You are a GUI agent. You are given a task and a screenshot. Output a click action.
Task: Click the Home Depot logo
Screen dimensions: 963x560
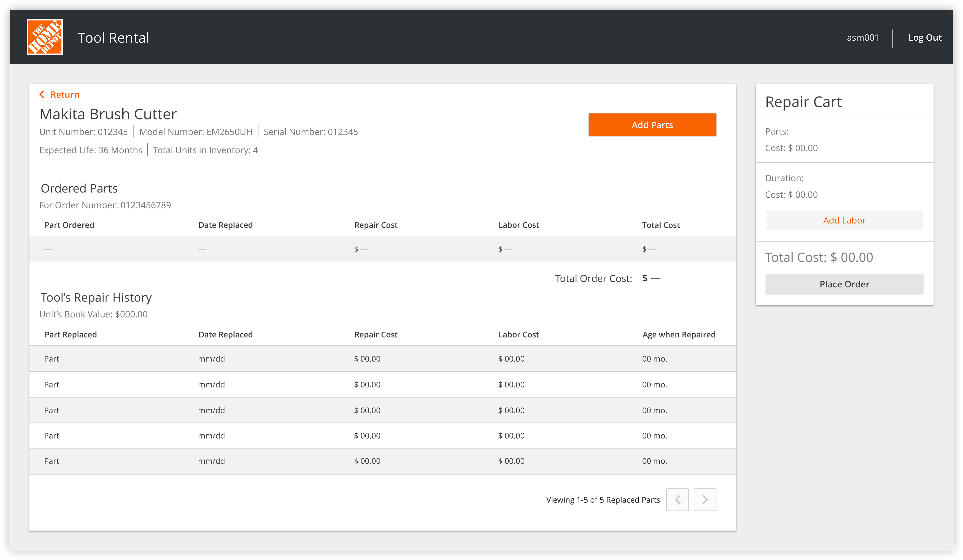[x=45, y=37]
